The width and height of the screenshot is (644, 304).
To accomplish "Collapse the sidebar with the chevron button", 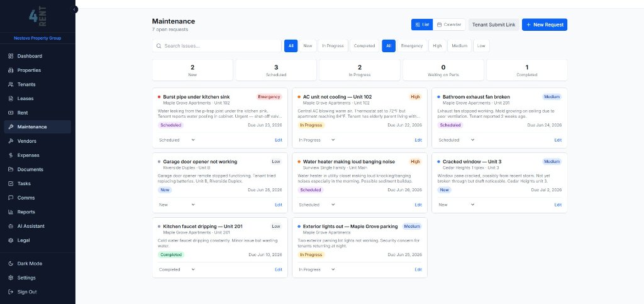I will (x=74, y=9).
